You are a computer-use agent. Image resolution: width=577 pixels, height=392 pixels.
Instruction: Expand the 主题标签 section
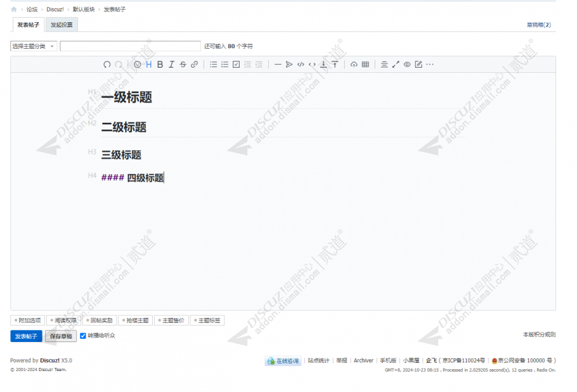click(207, 320)
